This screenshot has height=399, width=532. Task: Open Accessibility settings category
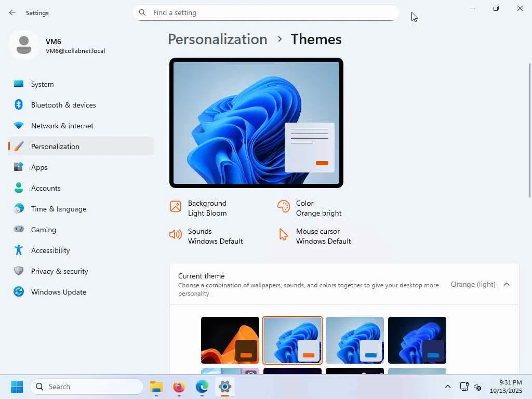(x=81, y=250)
